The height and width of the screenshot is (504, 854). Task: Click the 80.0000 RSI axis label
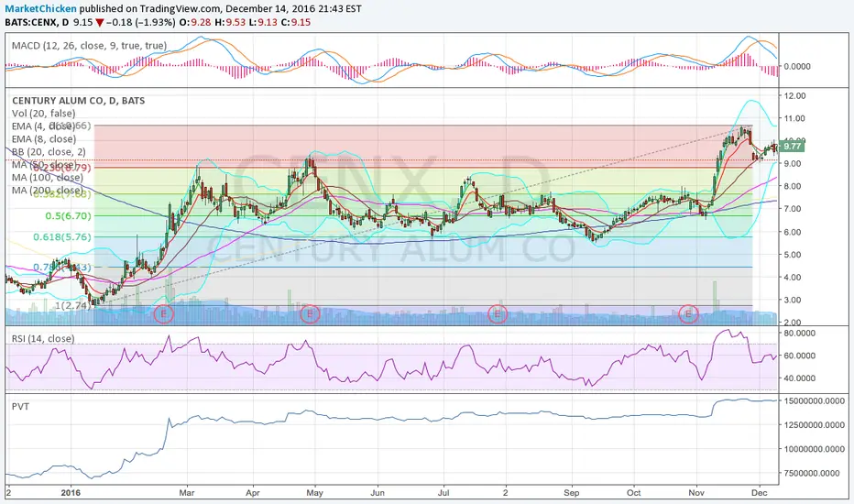(x=799, y=333)
